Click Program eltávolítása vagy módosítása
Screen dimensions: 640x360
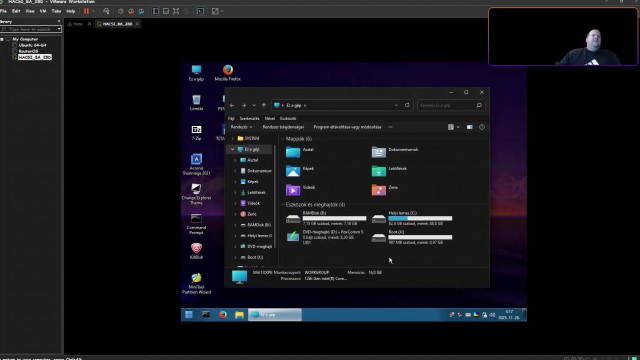347,127
